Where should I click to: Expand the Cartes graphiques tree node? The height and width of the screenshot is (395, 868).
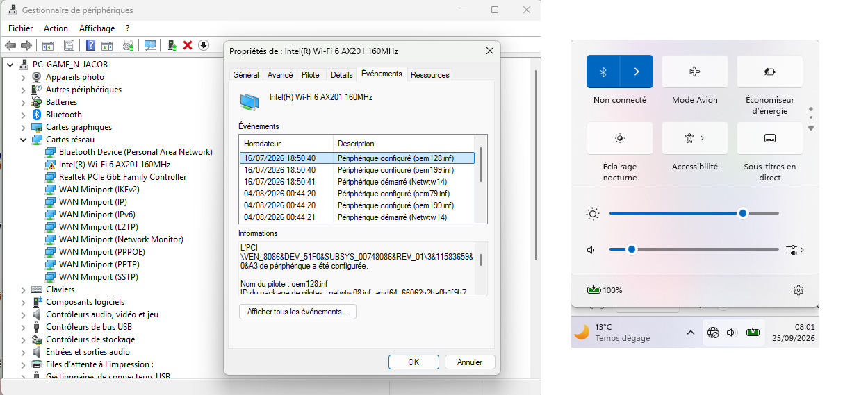tap(23, 127)
